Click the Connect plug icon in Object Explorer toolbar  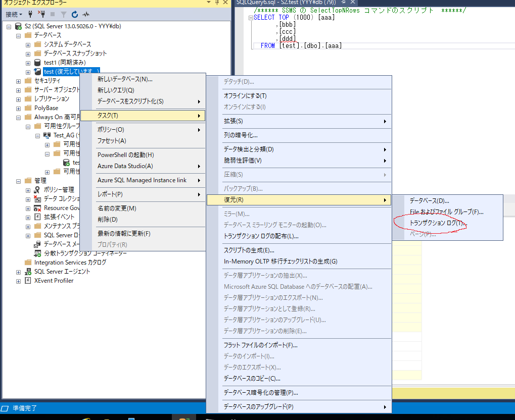tap(30, 14)
